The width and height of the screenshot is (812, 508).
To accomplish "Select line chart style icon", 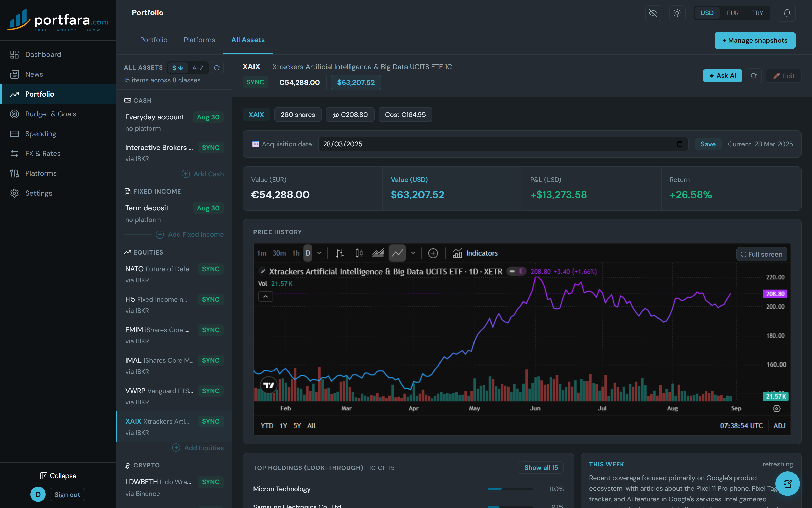I will pos(397,253).
